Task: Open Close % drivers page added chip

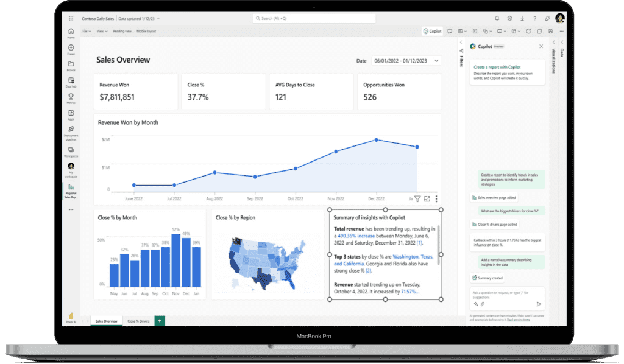Action: coord(494,225)
